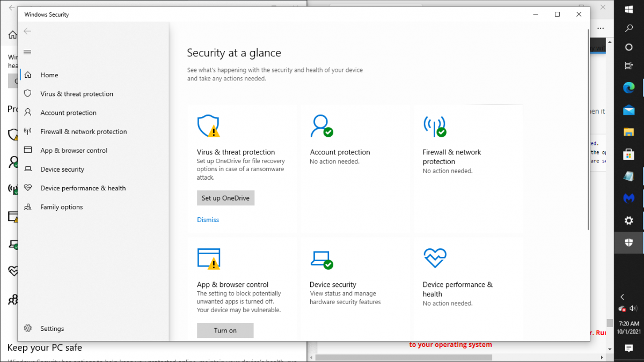Click the family icon beside Family options
The height and width of the screenshot is (362, 644).
click(x=28, y=207)
